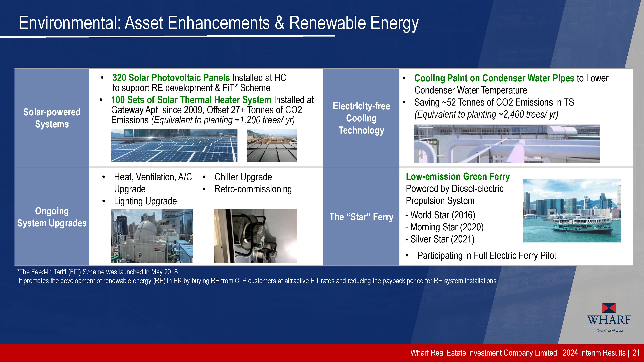
Task: Select 'Equivalent to planting ~1,200 trees/ yr' text
Action: [x=223, y=120]
